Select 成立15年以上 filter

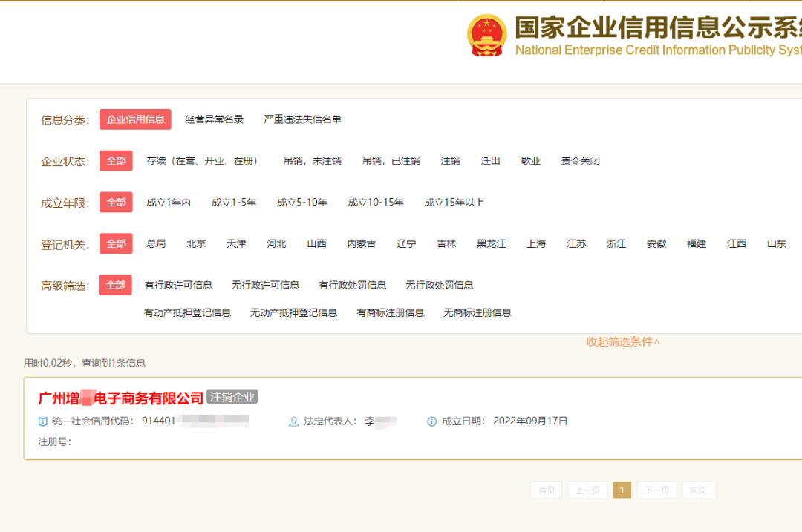point(454,201)
